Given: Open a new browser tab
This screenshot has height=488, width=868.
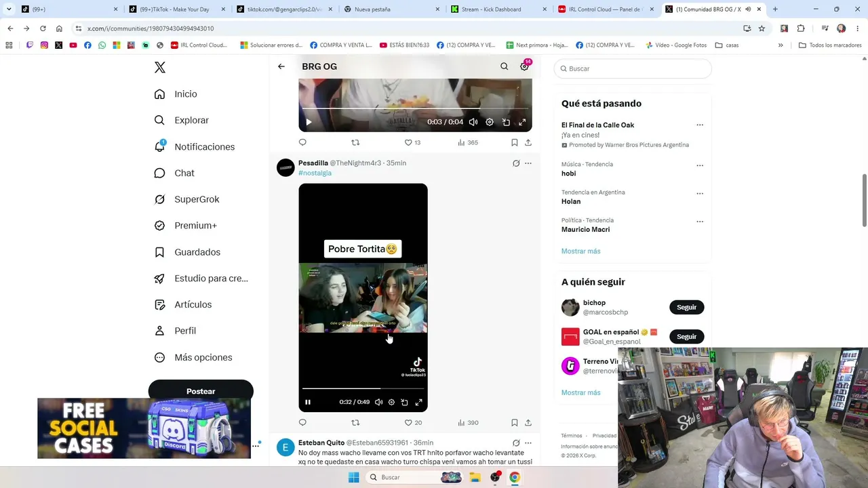Looking at the screenshot, I should tap(775, 9).
